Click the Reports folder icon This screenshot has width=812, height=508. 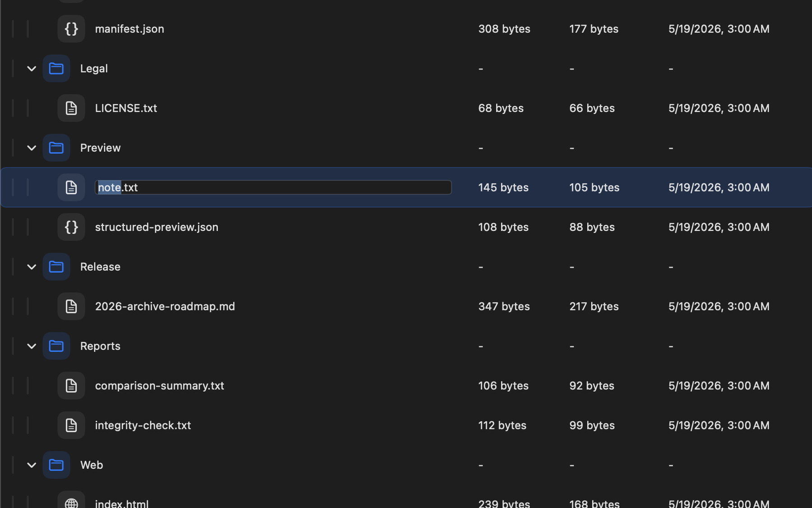pos(56,346)
